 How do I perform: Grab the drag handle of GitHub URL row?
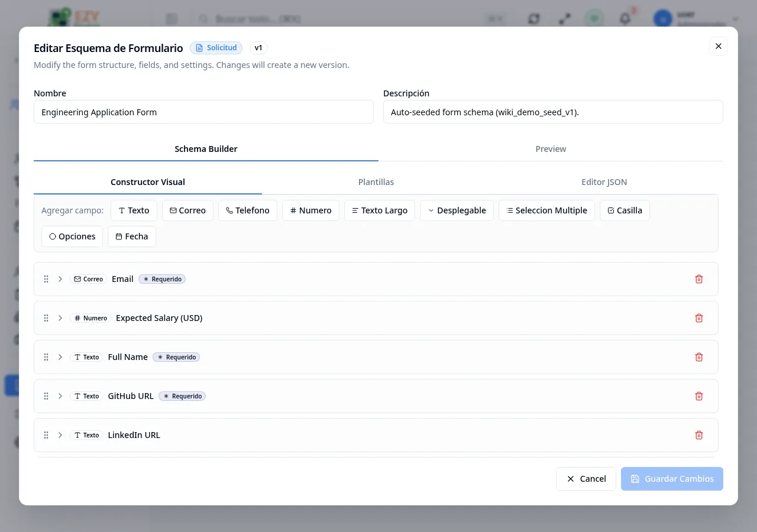(x=46, y=396)
